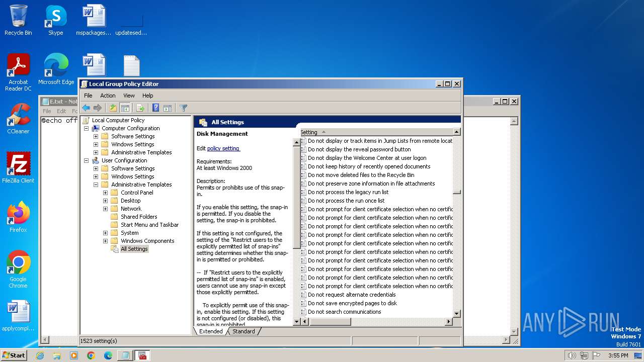Open the applycompl Word document icon
This screenshot has width=644, height=362.
pos(18,316)
